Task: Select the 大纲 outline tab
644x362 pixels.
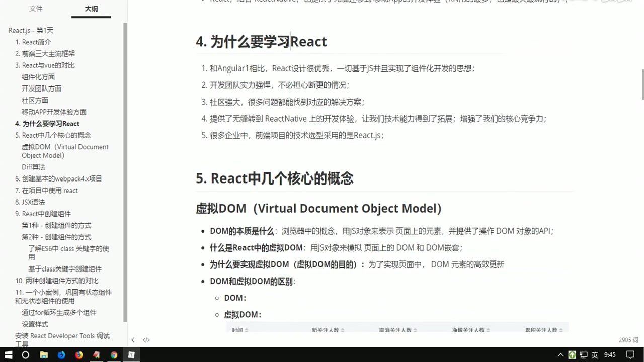Action: [x=91, y=9]
